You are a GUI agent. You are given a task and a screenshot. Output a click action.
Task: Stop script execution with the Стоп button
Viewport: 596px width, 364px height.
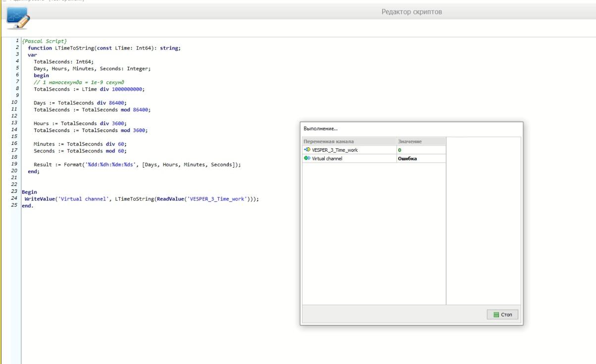(503, 315)
